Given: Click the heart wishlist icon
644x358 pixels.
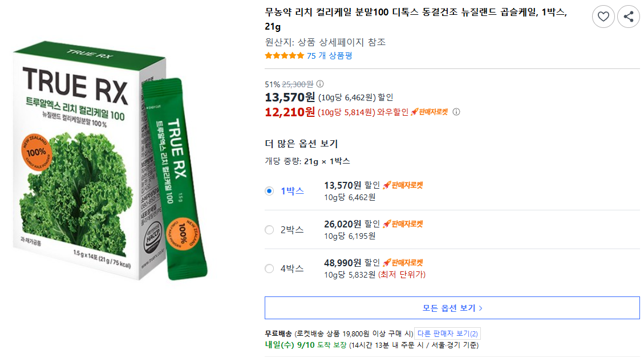Looking at the screenshot, I should click(x=603, y=17).
